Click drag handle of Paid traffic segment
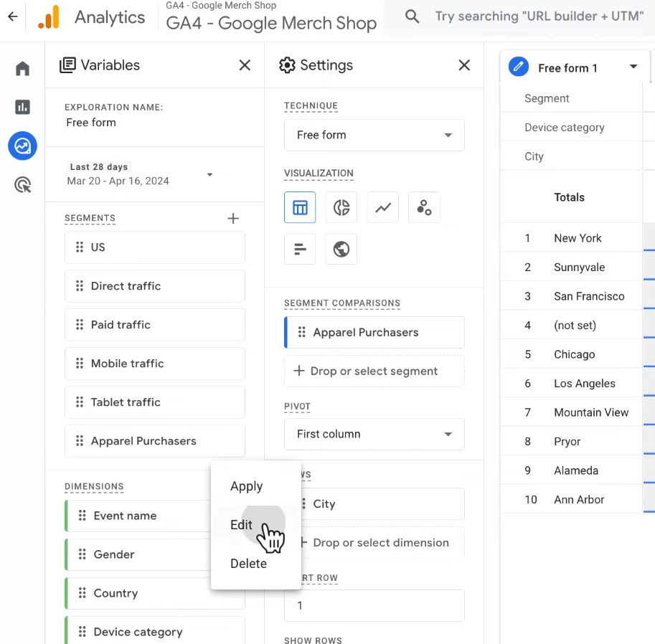Screen dimensions: 655x644 point(80,324)
